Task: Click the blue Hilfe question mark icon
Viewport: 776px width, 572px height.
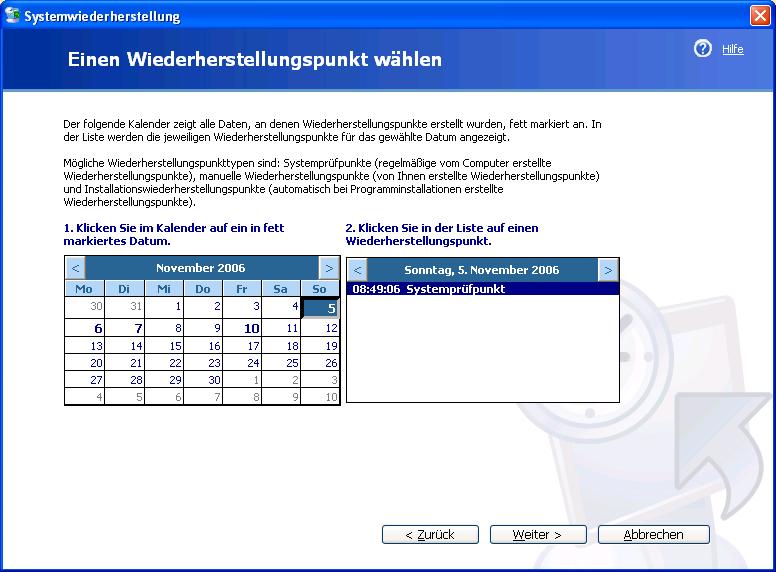Action: point(702,48)
